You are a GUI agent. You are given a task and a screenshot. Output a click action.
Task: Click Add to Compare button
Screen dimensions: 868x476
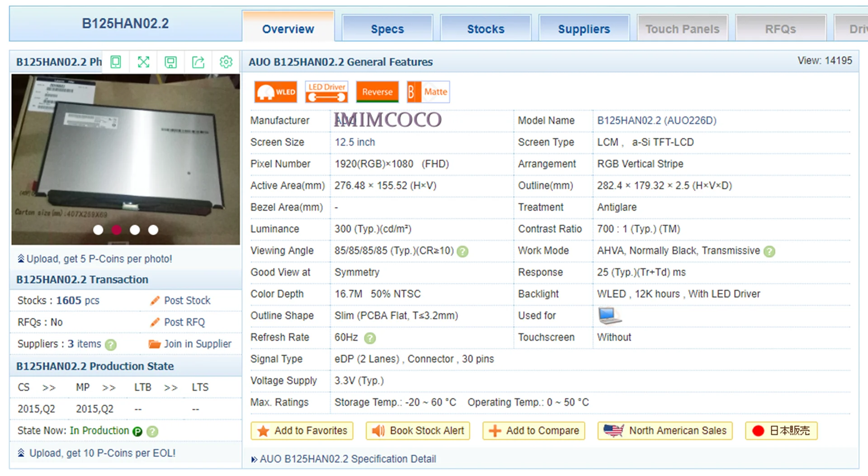[x=534, y=431]
